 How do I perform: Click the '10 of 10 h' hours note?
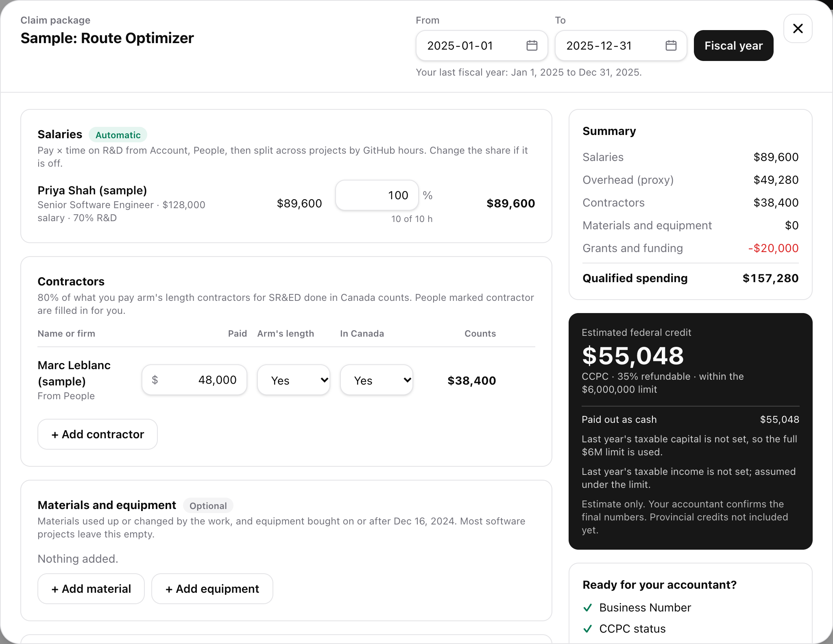coord(412,219)
